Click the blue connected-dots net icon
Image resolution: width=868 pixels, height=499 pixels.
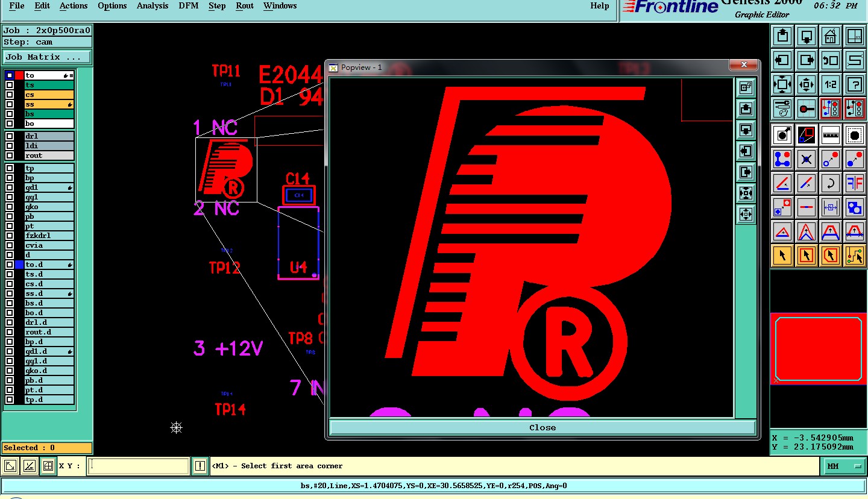(782, 159)
